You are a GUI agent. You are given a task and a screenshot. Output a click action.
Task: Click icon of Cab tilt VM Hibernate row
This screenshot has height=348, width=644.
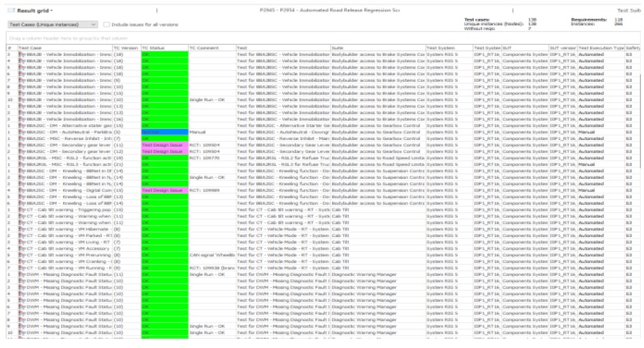(x=22, y=229)
